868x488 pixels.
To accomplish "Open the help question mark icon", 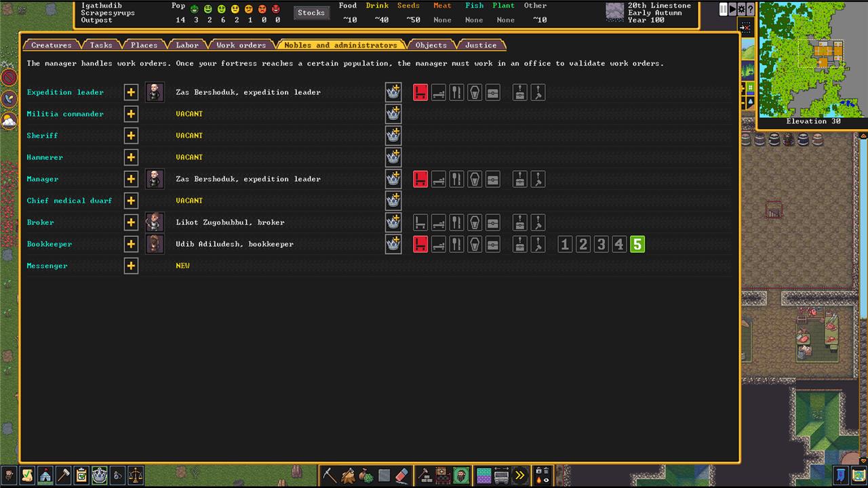I will click(750, 9).
